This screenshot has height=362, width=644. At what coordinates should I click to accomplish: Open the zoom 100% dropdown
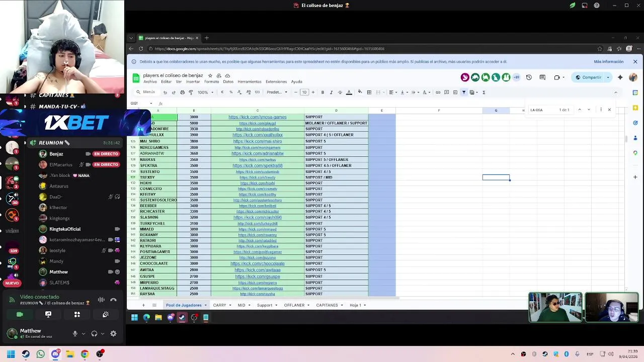tap(205, 93)
